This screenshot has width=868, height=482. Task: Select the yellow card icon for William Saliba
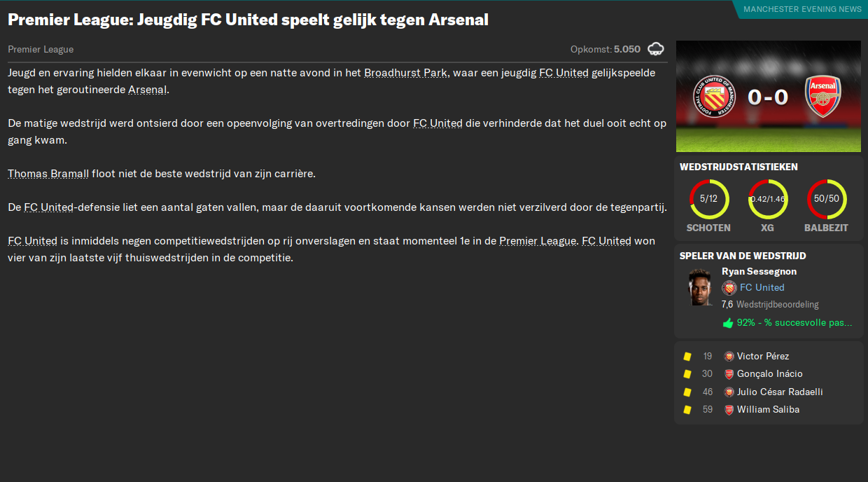click(x=687, y=409)
